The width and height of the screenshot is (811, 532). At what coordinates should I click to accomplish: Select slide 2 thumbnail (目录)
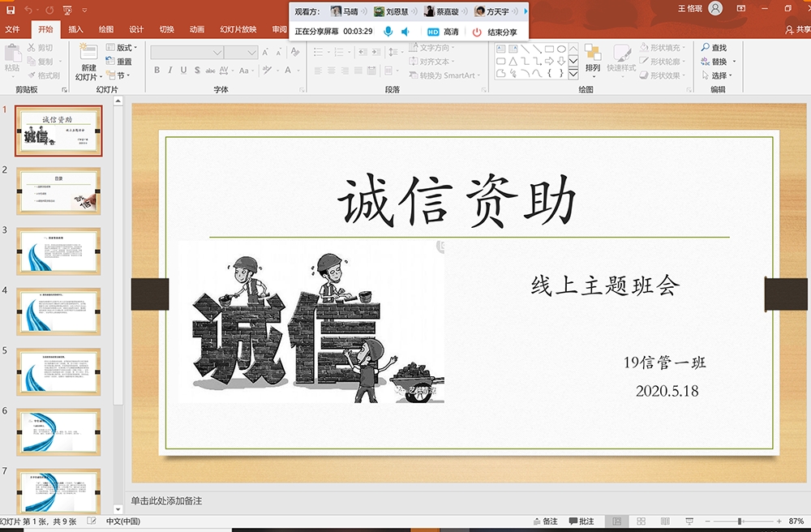point(58,191)
